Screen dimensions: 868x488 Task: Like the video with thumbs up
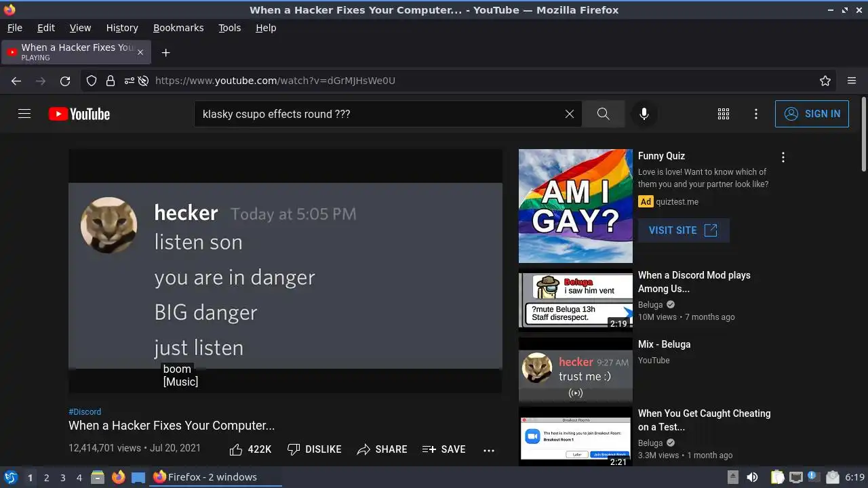250,449
